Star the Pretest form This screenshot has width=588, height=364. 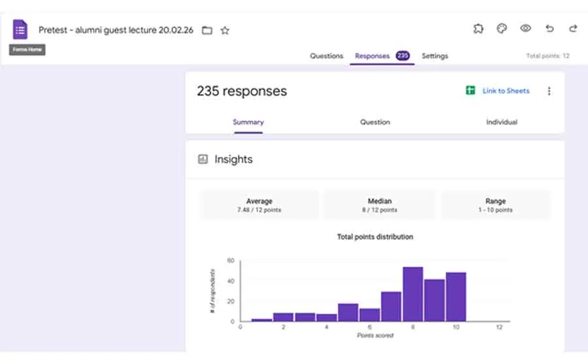tap(225, 30)
